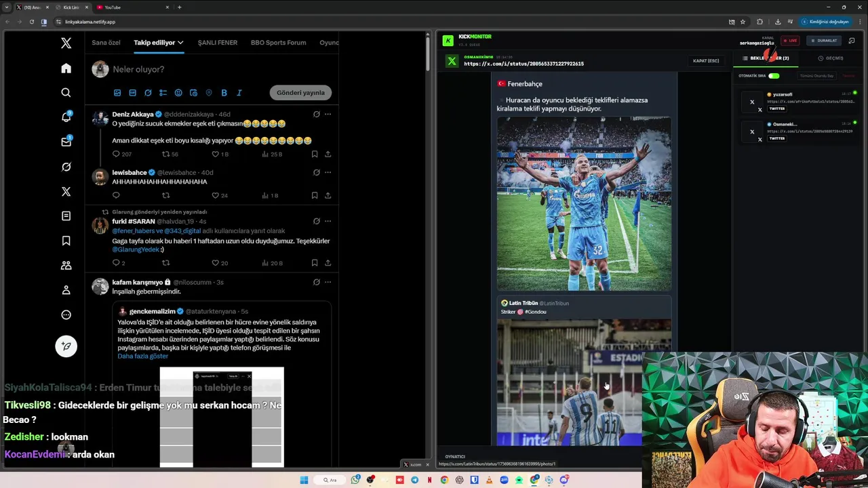Click Daha fazla göster to expand post
The height and width of the screenshot is (488, 868).
pos(142,357)
